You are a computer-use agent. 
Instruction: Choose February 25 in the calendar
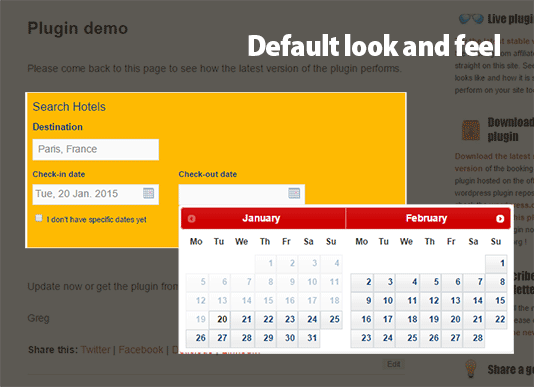tap(407, 338)
